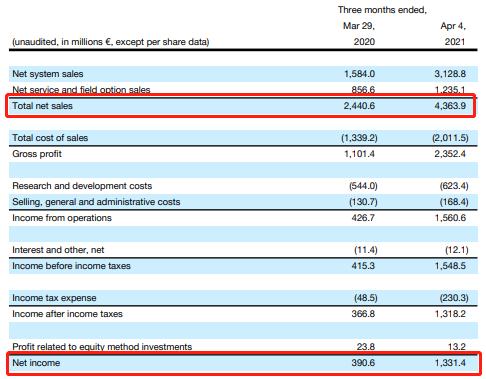Click the Gross profit row label
The height and width of the screenshot is (379, 486).
pos(37,154)
